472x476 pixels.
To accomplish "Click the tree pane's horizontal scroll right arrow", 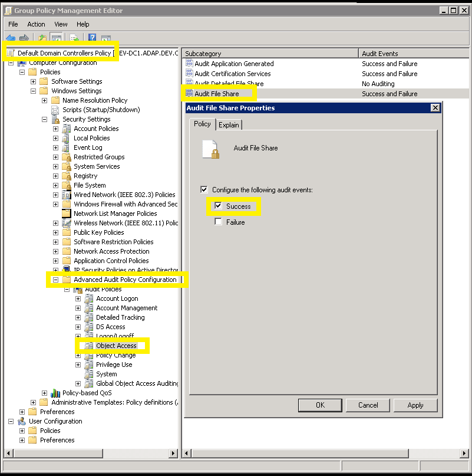I will (x=173, y=453).
